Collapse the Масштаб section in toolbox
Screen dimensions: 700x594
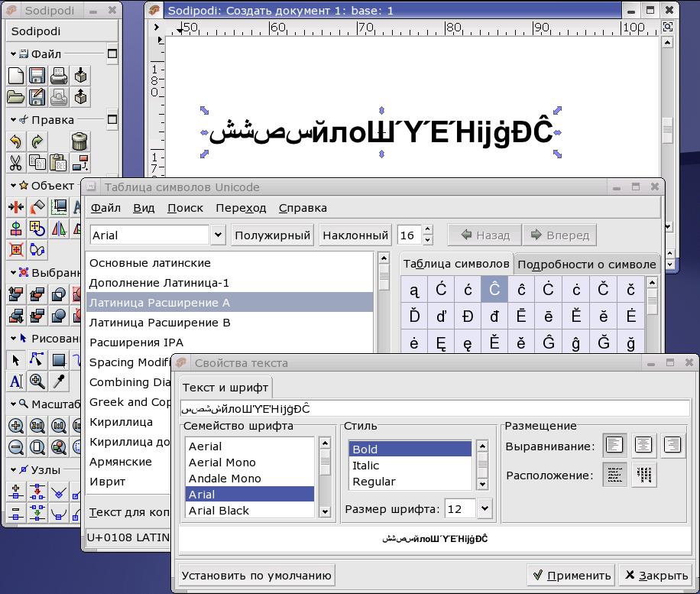(x=14, y=404)
